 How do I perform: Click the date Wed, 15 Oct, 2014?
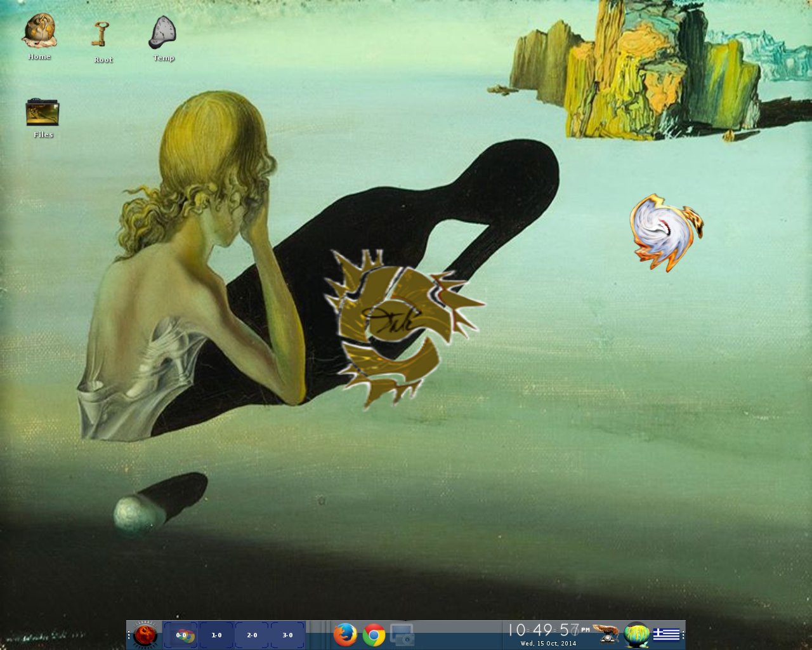pos(548,644)
